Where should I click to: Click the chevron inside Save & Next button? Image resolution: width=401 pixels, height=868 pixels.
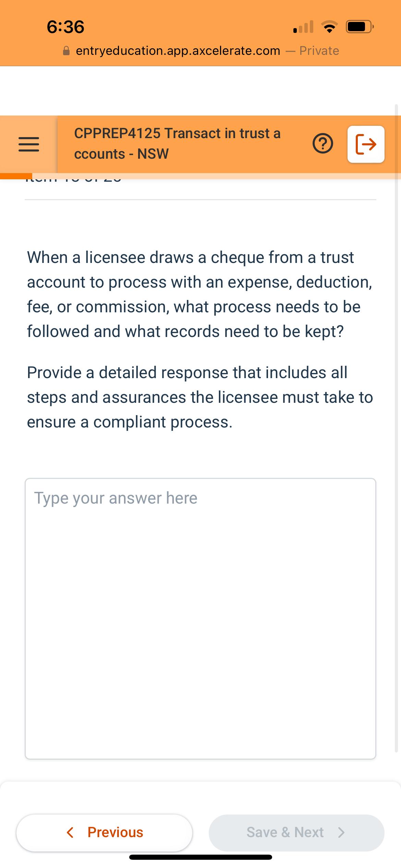coord(341,832)
